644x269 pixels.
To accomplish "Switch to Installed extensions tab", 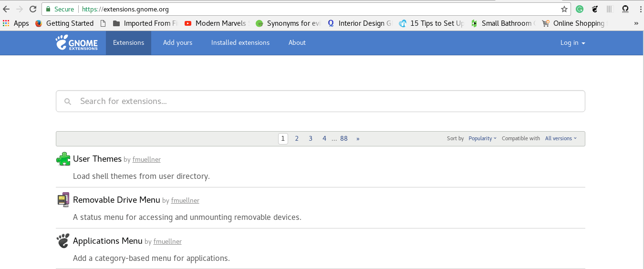I will (x=240, y=42).
